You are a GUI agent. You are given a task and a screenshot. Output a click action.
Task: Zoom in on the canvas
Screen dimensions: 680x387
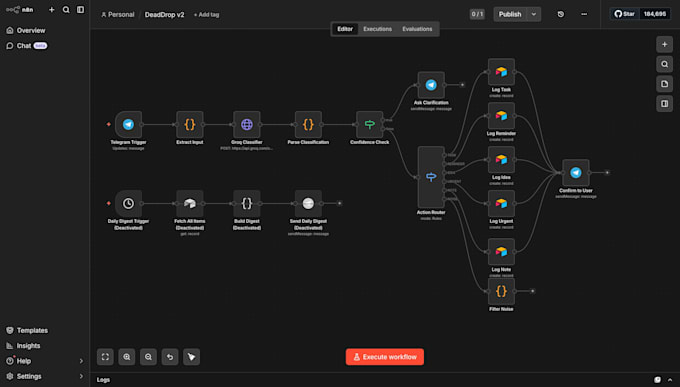click(127, 357)
